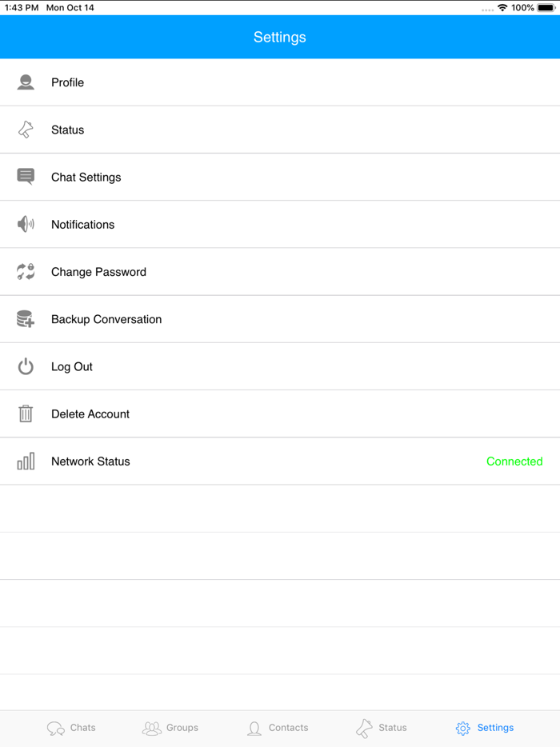
Task: Open the Groups tab
Action: [x=170, y=728]
